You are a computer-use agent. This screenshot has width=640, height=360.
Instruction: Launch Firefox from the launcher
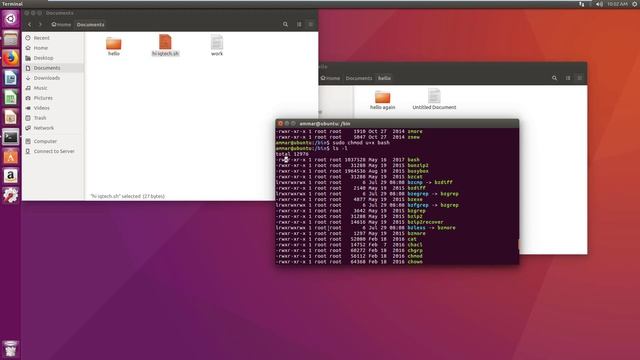[x=11, y=58]
